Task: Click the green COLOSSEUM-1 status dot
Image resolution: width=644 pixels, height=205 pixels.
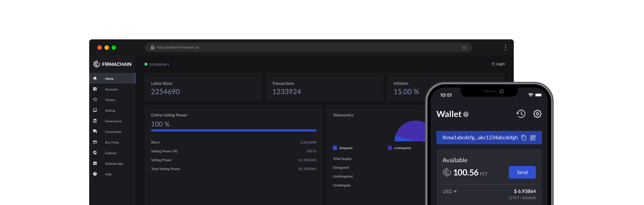Action: click(146, 64)
